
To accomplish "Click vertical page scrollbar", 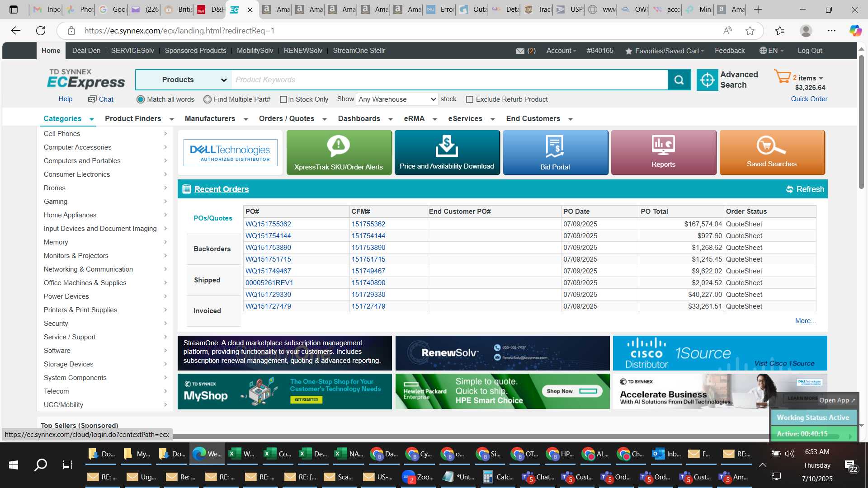I will point(861,122).
